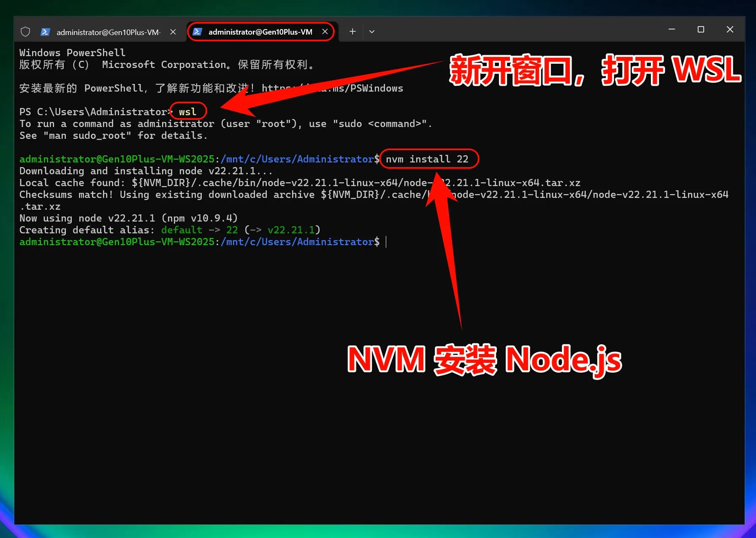Click the PowerShell icon on the first tab
The image size is (756, 538).
(45, 32)
